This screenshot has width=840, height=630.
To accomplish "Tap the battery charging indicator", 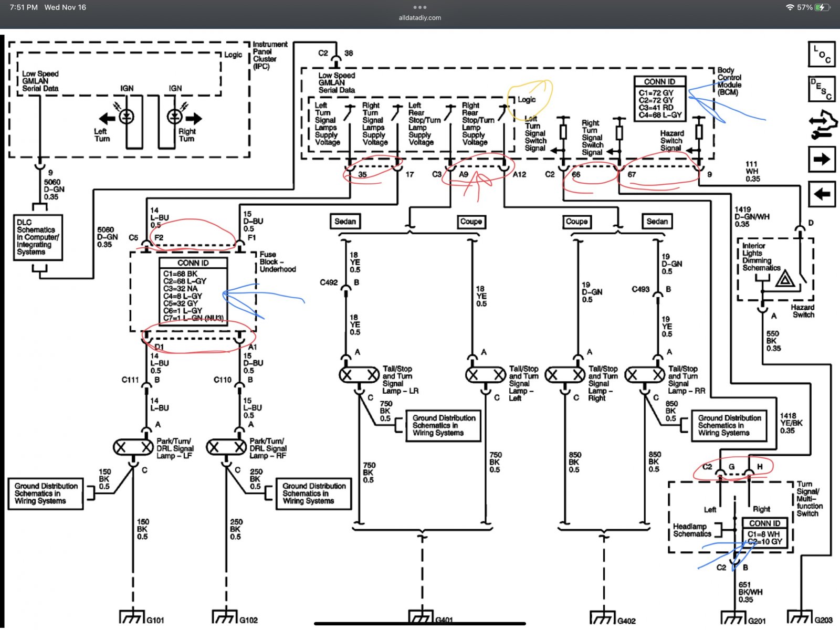I will pos(823,7).
